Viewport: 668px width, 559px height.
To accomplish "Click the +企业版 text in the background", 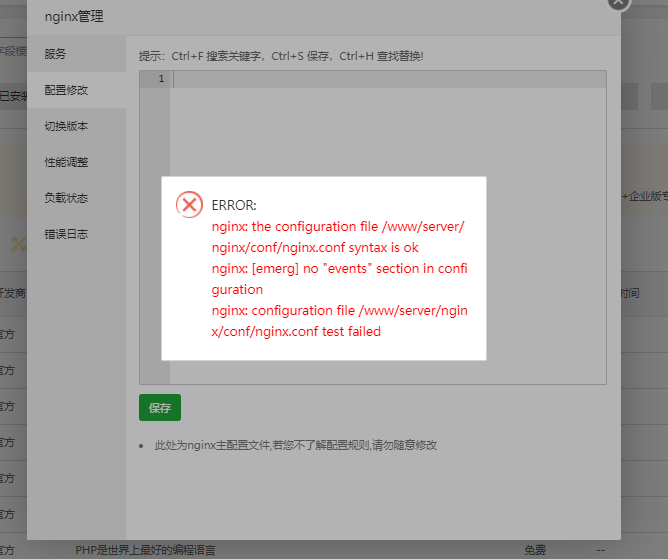I will tap(645, 196).
